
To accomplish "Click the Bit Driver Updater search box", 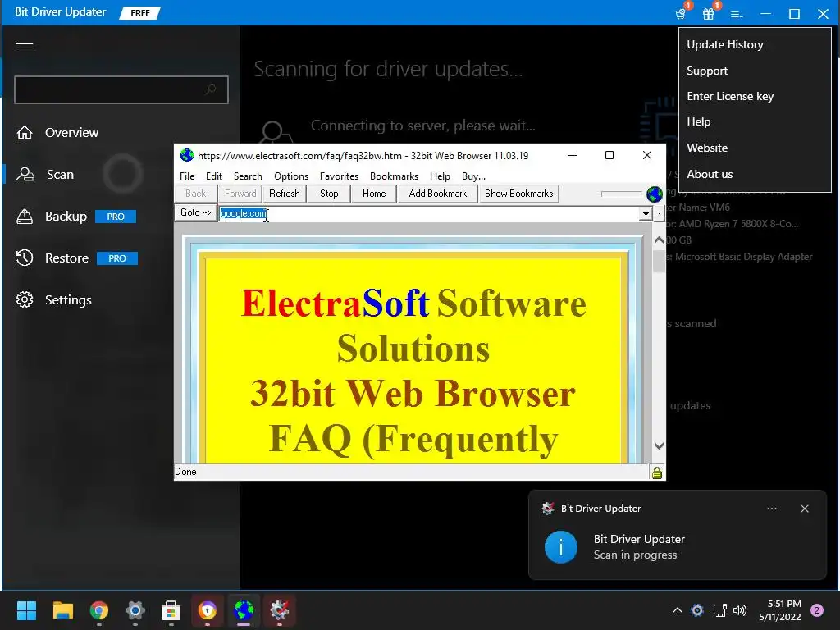I will [121, 89].
